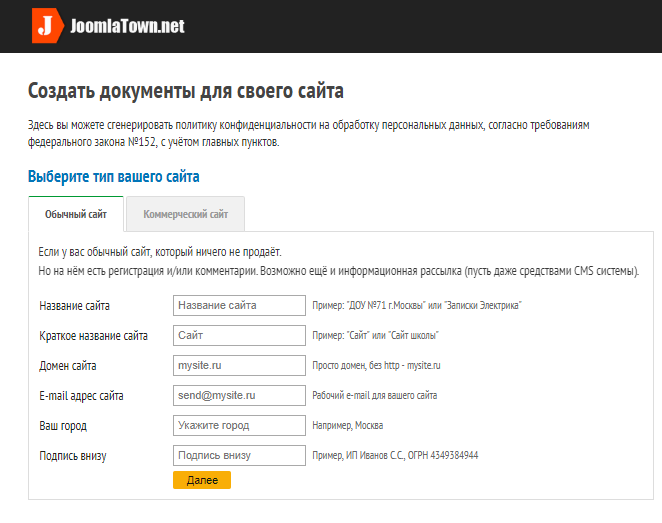Click the Подпись внизу label

tap(73, 456)
